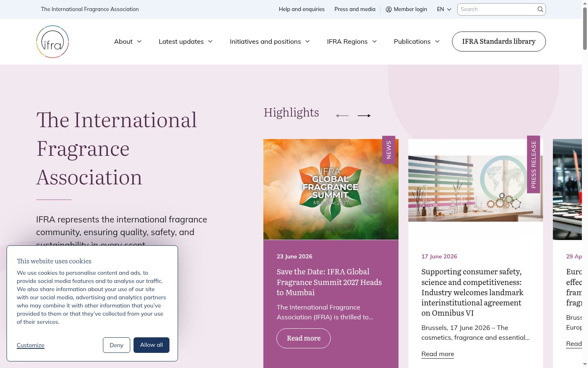This screenshot has width=588, height=368.
Task: Open the Global Fragrance Summit image
Action: [331, 189]
